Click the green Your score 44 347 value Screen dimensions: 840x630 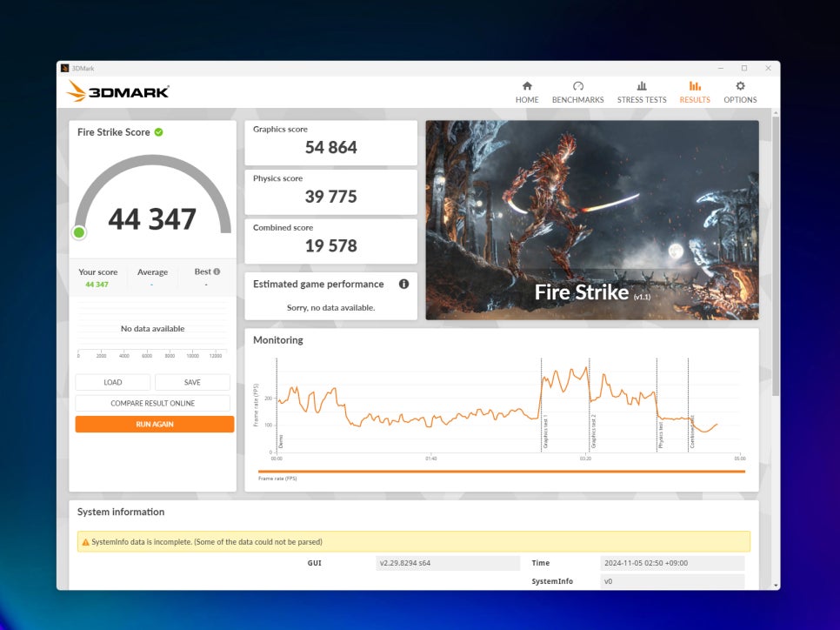(97, 285)
